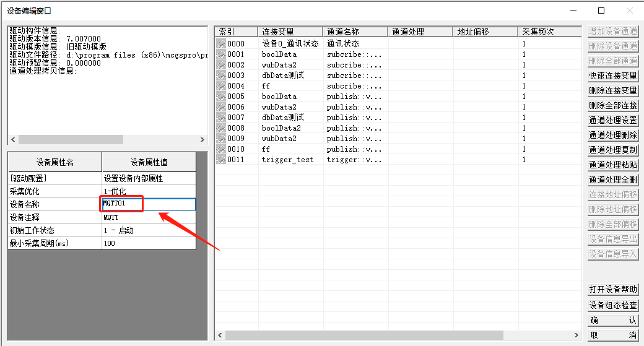Click the 通道处理设置 button
Image resolution: width=644 pixels, height=346 pixels.
(x=612, y=120)
